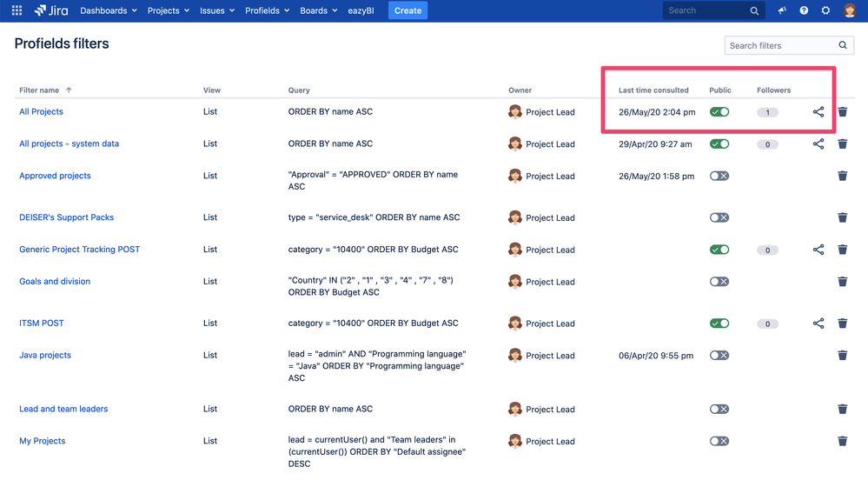Delete the My Projects filter

(x=843, y=442)
